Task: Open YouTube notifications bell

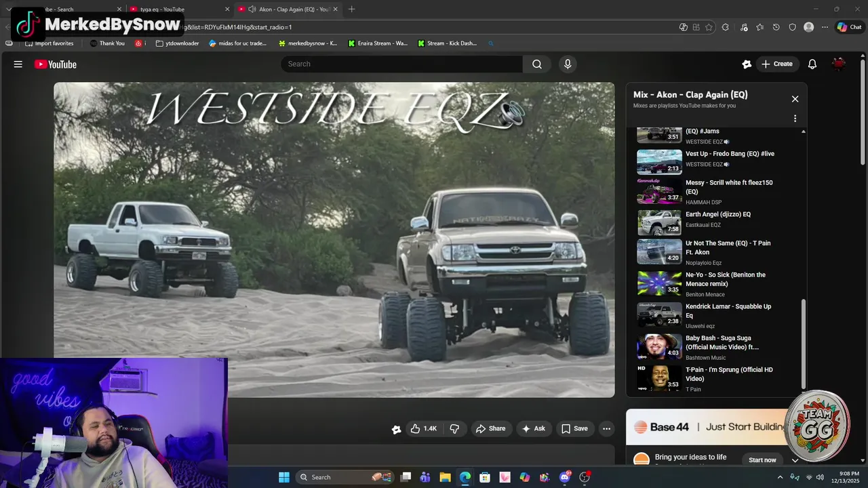Action: (x=812, y=64)
